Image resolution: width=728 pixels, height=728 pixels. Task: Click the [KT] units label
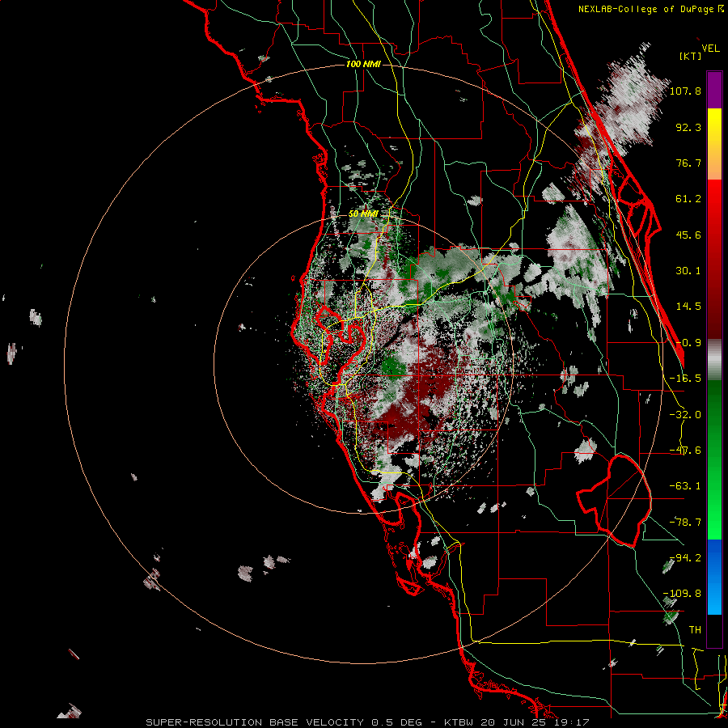[x=691, y=56]
